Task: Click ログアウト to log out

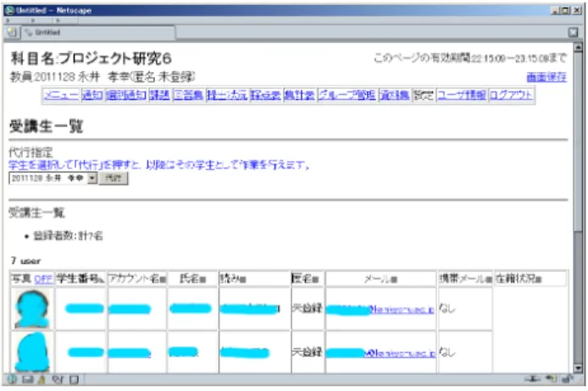Action: [x=511, y=95]
